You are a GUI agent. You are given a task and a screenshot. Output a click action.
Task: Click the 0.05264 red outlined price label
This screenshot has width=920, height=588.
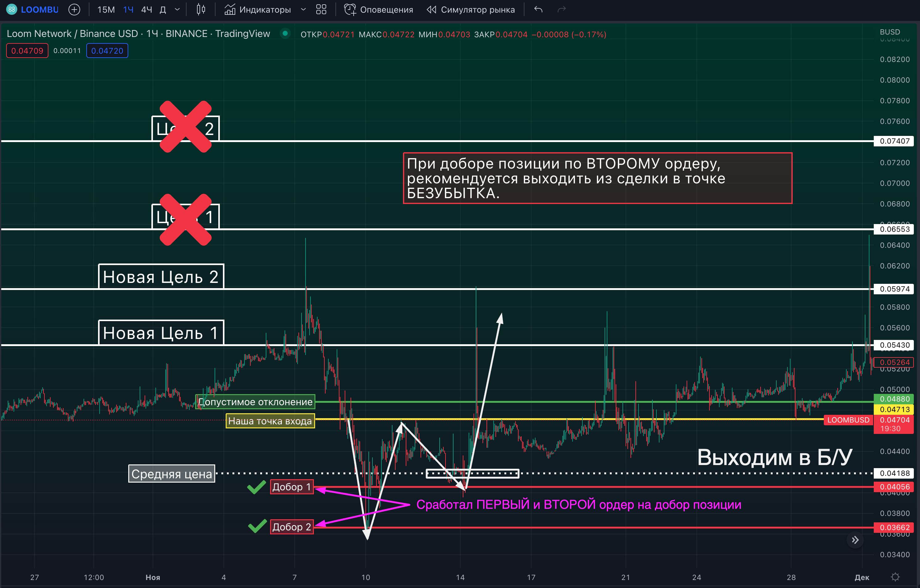[x=894, y=362]
